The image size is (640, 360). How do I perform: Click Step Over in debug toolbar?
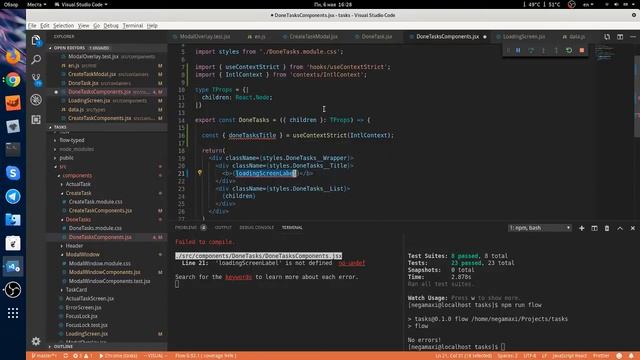[531, 50]
